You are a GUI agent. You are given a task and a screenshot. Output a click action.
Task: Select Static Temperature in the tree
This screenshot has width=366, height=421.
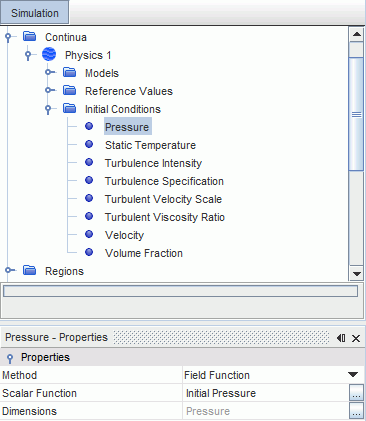(150, 145)
